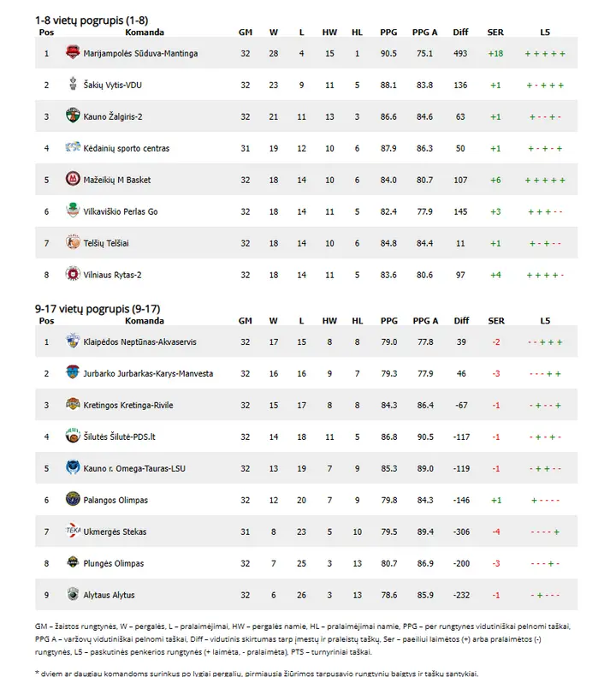Image resolution: width=616 pixels, height=677 pixels.
Task: Click the Alytaus Alytus team logo
Action: [73, 594]
